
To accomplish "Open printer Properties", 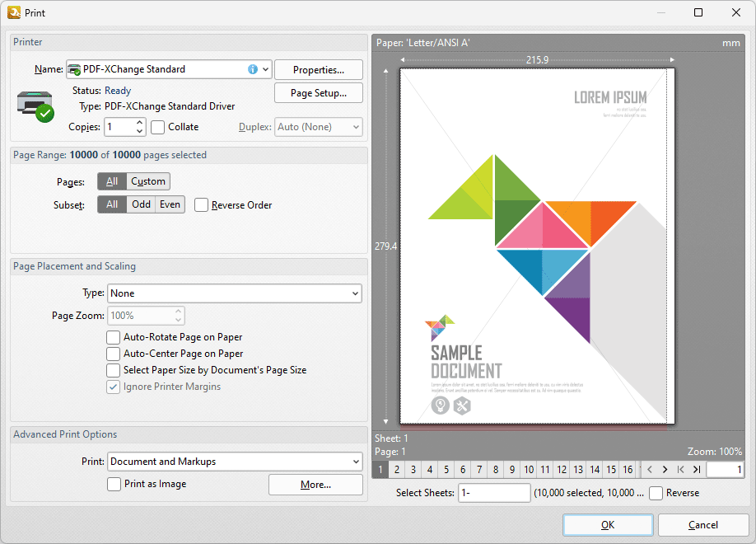I will [318, 69].
